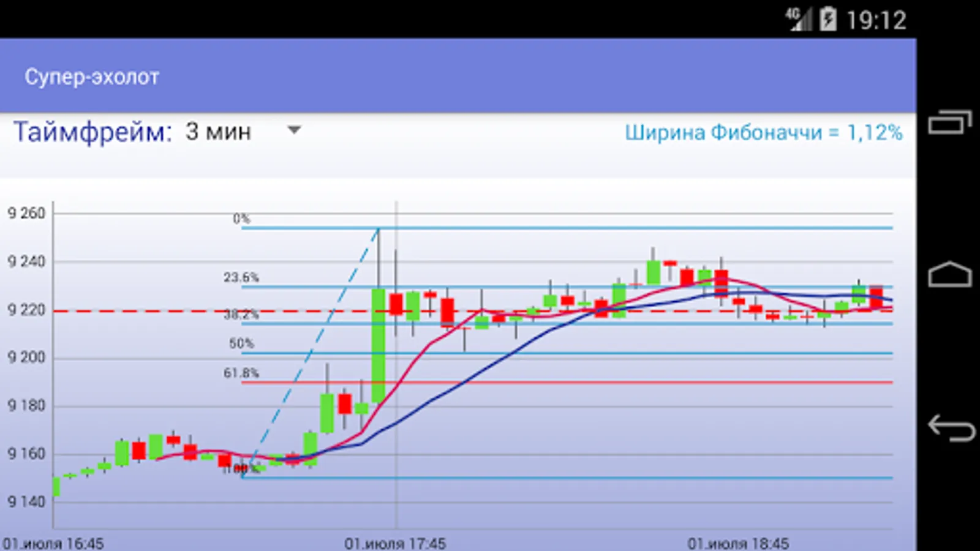Click the Таймфрейм: label

93,132
